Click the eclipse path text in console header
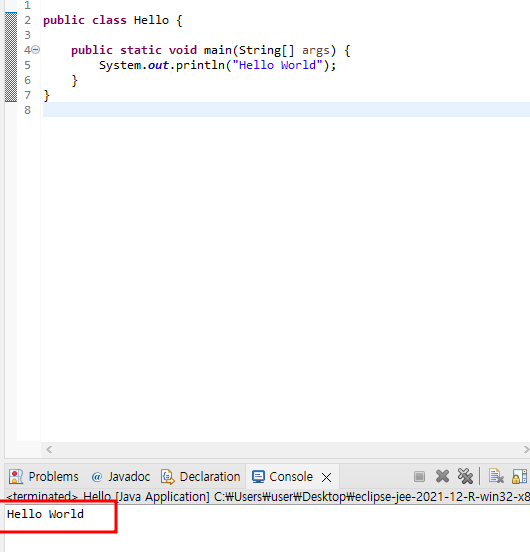Screen dimensions: 530x552 click(x=372, y=497)
